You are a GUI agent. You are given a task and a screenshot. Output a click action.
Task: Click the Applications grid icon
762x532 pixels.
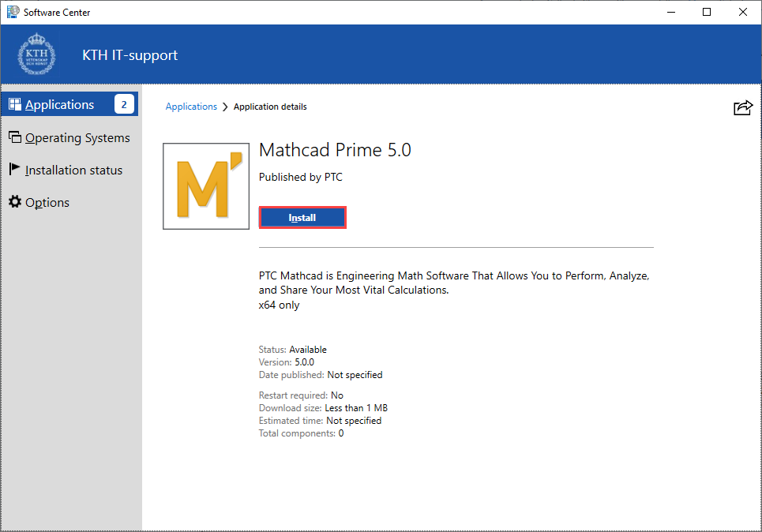[x=15, y=104]
